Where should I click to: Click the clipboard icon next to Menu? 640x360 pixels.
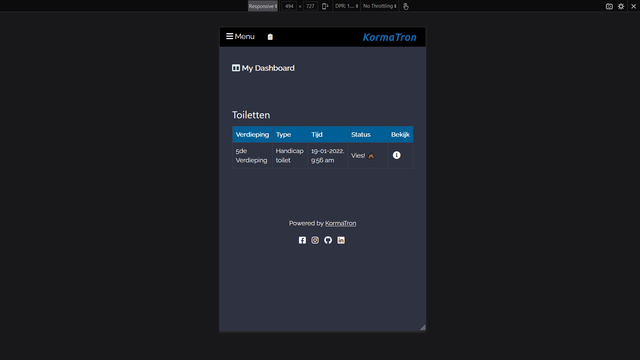[270, 37]
